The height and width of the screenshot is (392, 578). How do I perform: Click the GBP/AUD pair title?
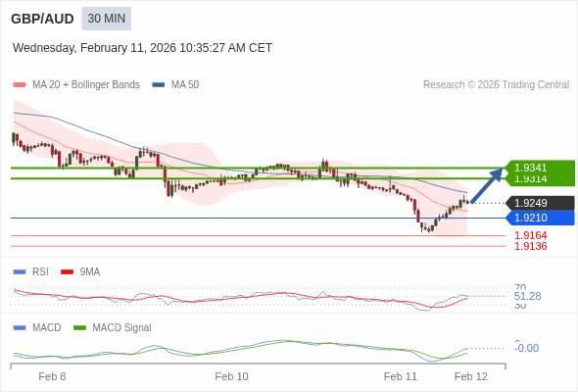(x=42, y=19)
